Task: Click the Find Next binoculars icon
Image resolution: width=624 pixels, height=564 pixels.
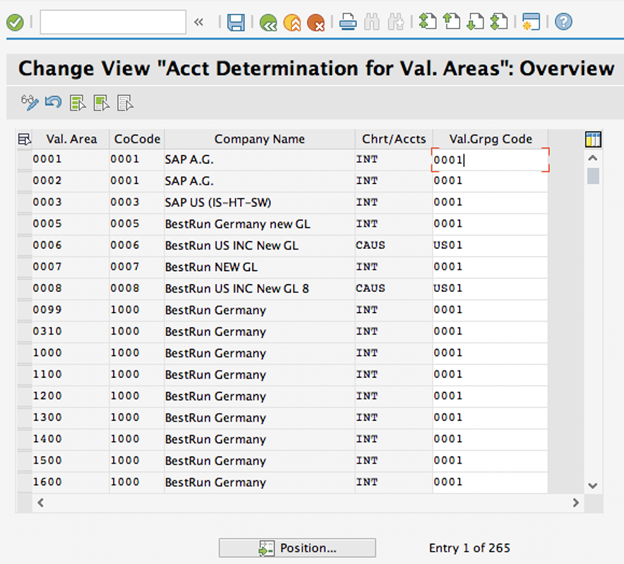Action: [396, 22]
